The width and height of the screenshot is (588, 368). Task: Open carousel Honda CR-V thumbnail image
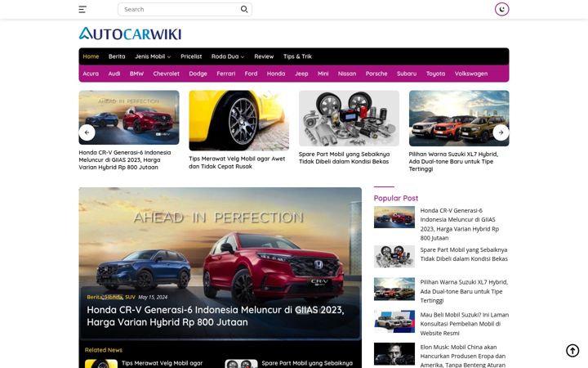[129, 117]
